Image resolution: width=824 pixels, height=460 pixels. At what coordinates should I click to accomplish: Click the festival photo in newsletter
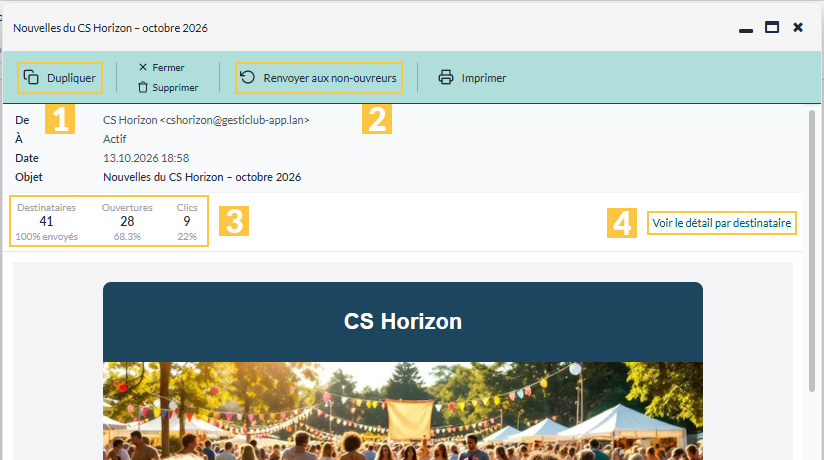point(403,411)
